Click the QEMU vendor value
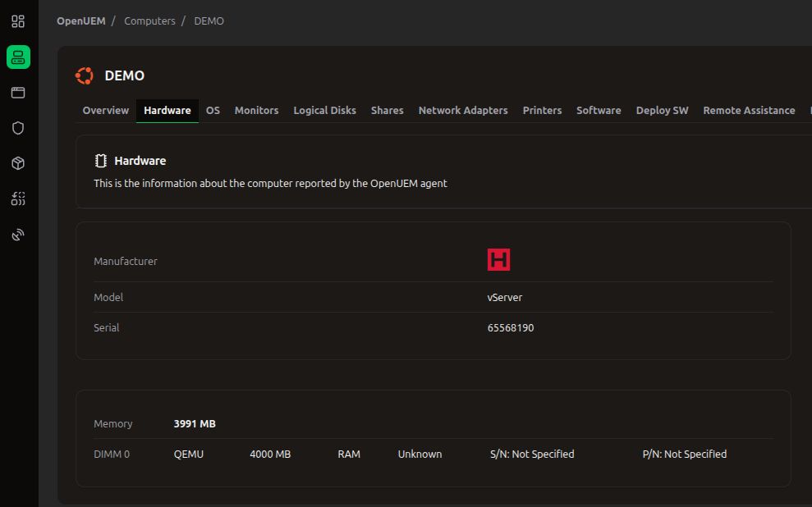This screenshot has height=507, width=812. coord(189,454)
